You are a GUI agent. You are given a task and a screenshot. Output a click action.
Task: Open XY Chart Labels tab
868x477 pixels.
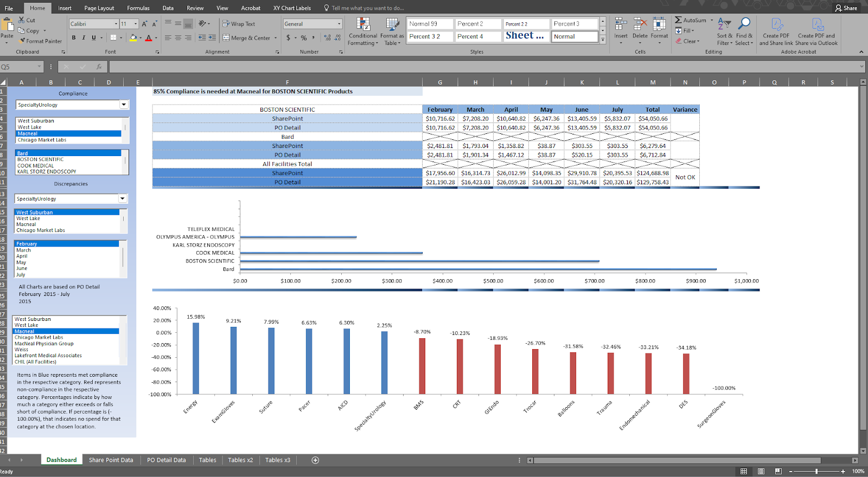coord(292,8)
